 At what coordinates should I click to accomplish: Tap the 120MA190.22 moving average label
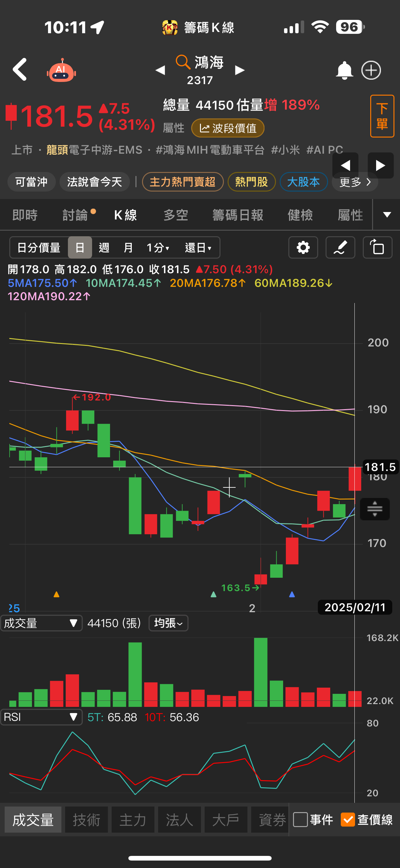(49, 296)
